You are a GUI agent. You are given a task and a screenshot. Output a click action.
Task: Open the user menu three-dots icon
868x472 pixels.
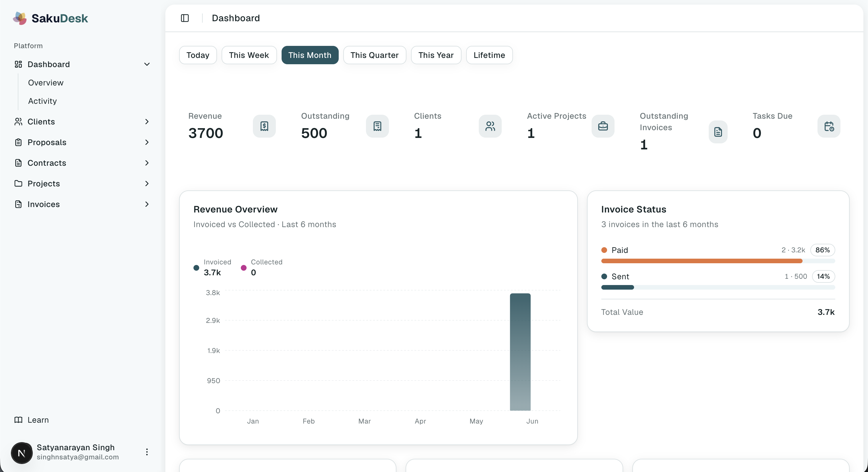[147, 452]
